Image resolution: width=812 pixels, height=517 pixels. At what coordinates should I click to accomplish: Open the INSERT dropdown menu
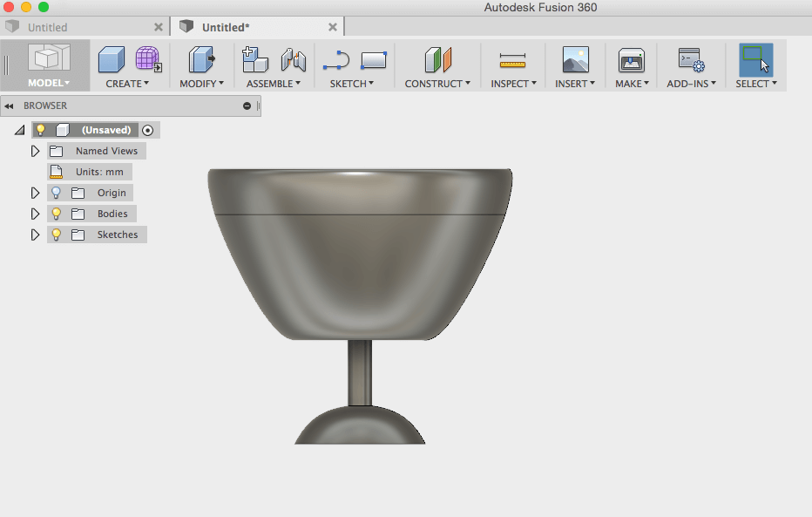click(x=575, y=84)
